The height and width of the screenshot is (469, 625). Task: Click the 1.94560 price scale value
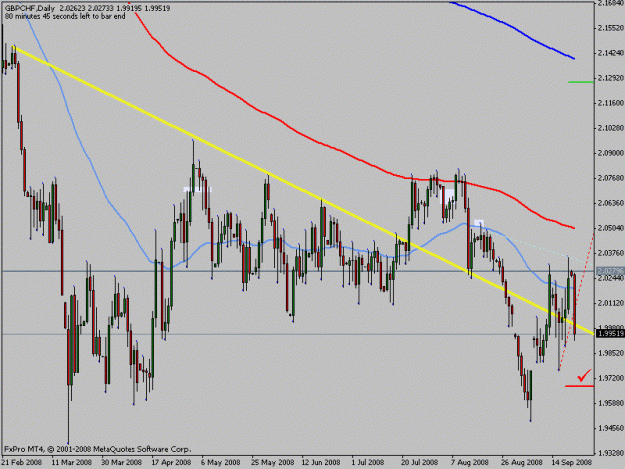[610, 428]
